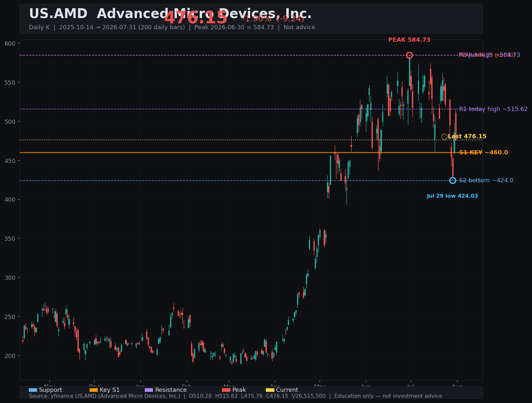532x403 pixels.
Task: Click the yellow circle beside 'Last 476.15'
Action: (x=444, y=137)
